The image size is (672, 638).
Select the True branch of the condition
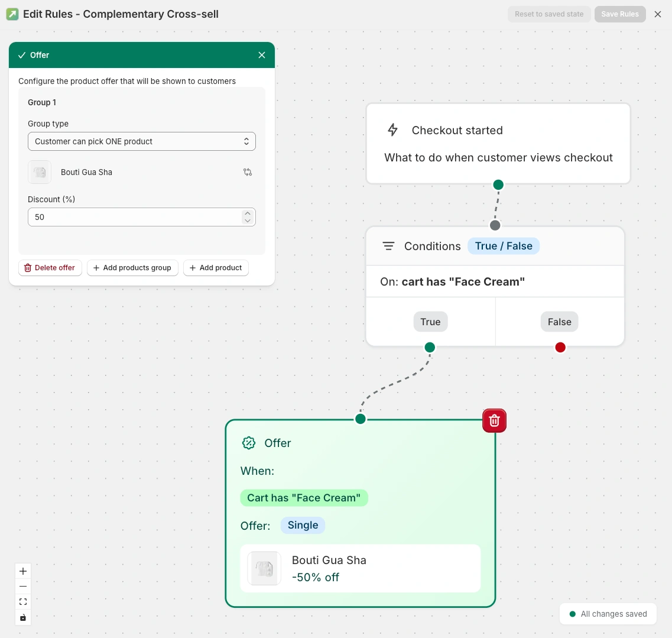430,322
